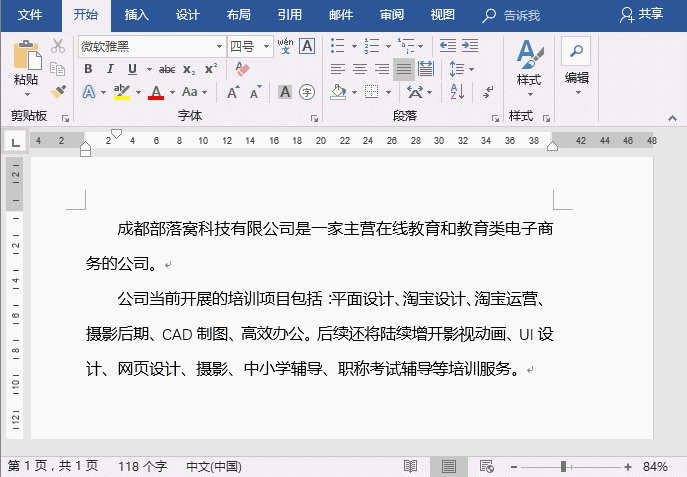Toggle Italic formatting
687x477 pixels.
coord(110,69)
